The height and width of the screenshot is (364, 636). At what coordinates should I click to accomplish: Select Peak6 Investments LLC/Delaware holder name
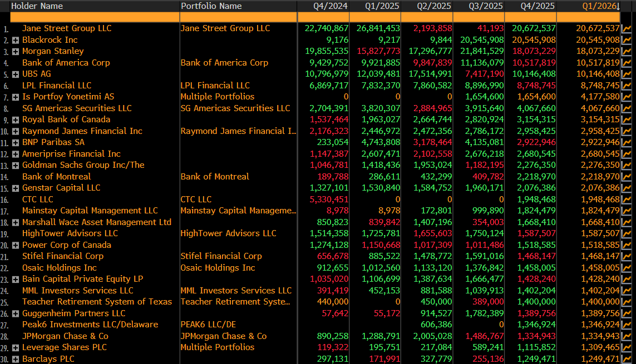click(90, 325)
